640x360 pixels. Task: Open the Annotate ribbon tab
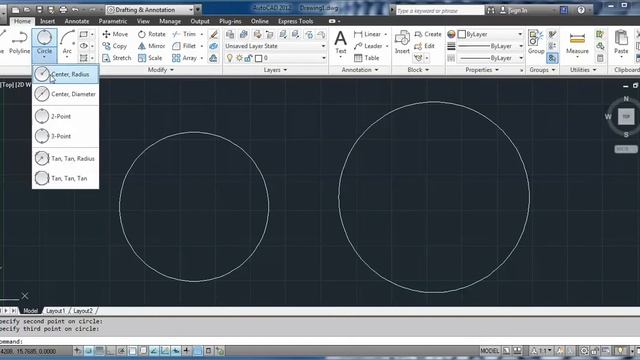click(77, 21)
